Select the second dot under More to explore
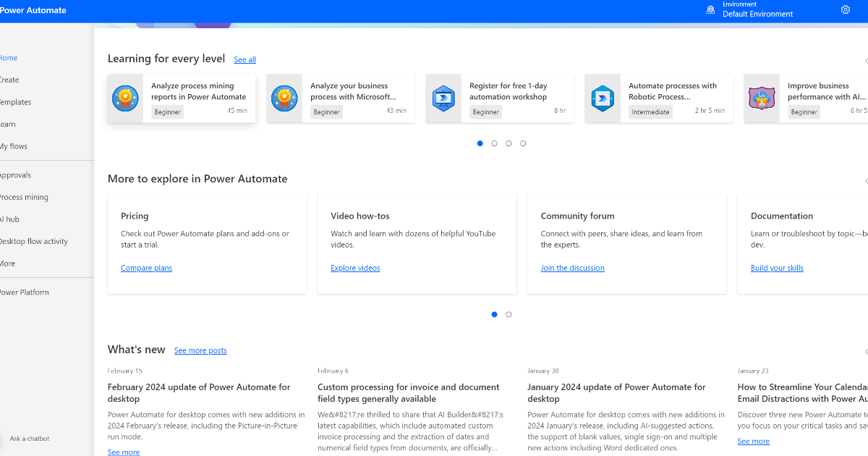Viewport: 868px width, 456px height. 509,314
